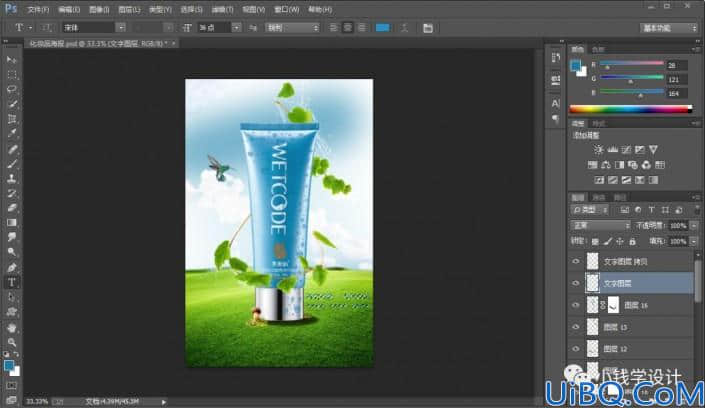This screenshot has width=705, height=408.
Task: Open the layer filter type dropdown
Action: coord(590,210)
